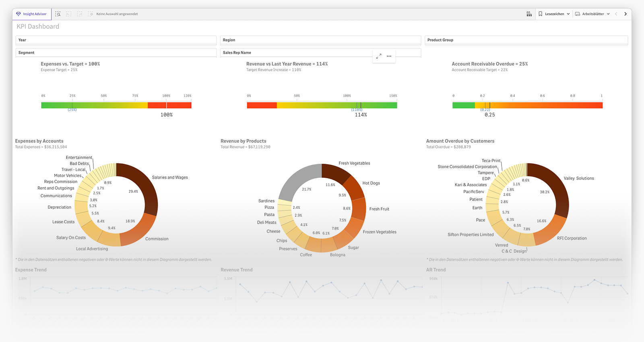Image resolution: width=644 pixels, height=342 pixels.
Task: Click the step forward selection icon
Action: [80, 14]
